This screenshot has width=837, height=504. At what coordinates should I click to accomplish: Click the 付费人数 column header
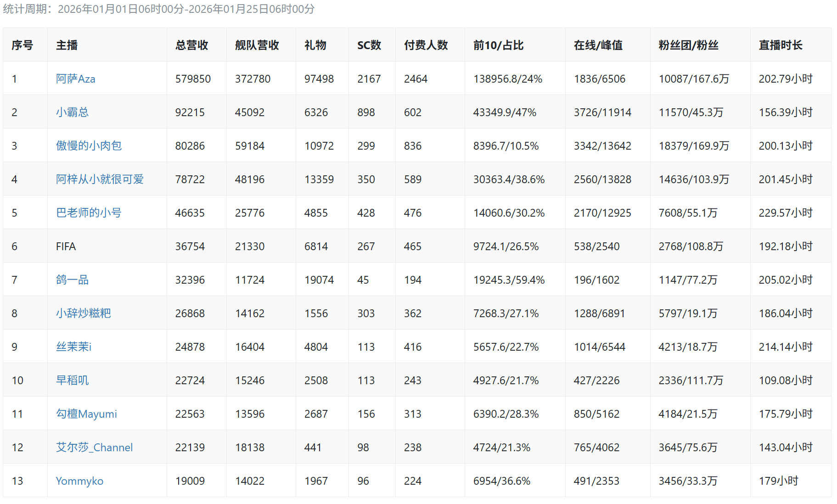(x=426, y=45)
